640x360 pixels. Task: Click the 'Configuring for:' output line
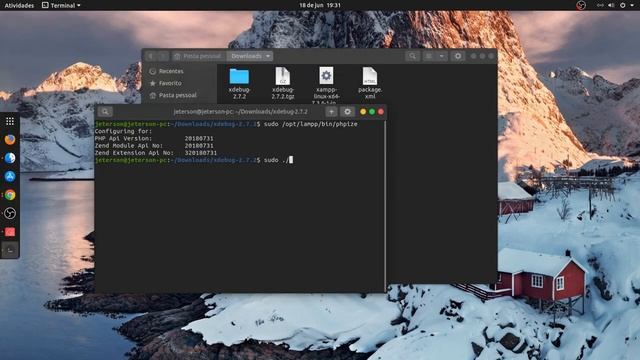coord(123,131)
